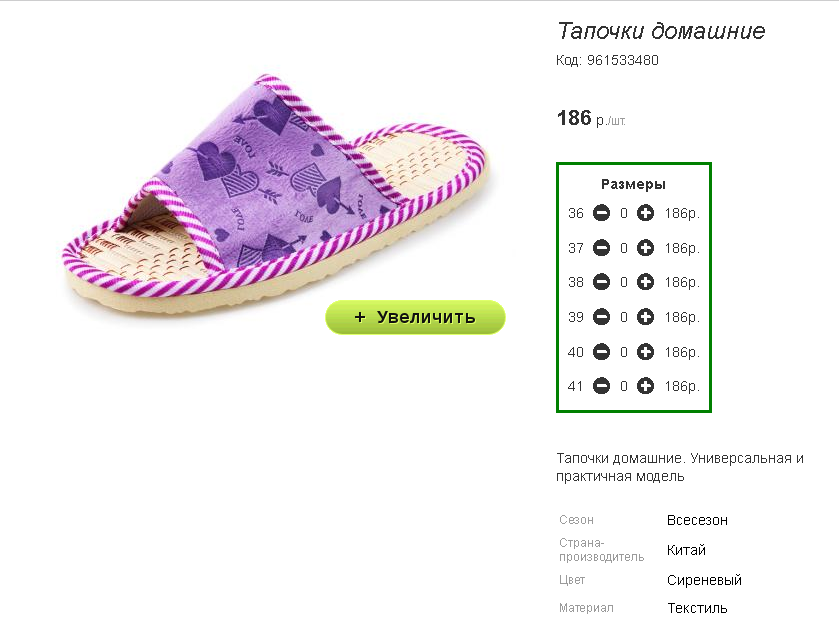The width and height of the screenshot is (839, 639).
Task: Click the Тапочки домашние product title
Action: [661, 31]
